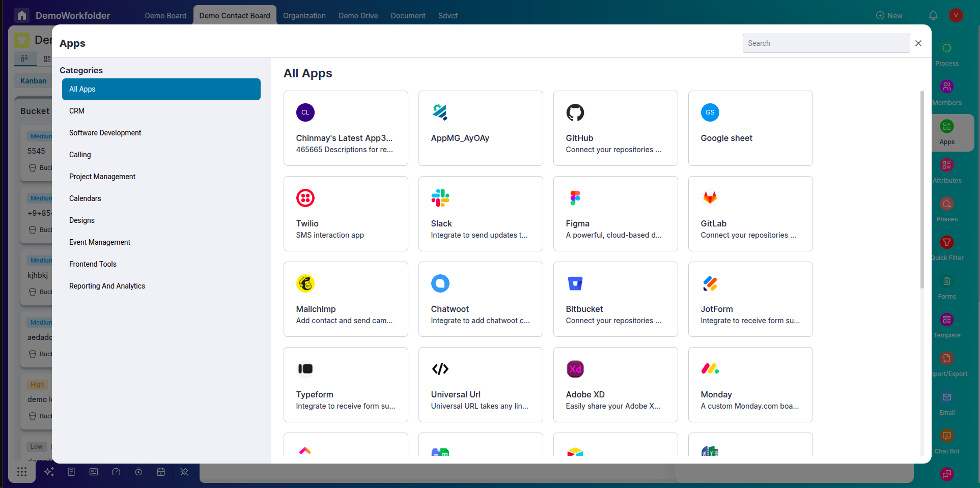
Task: Switch to the Organization tab
Action: [304, 16]
